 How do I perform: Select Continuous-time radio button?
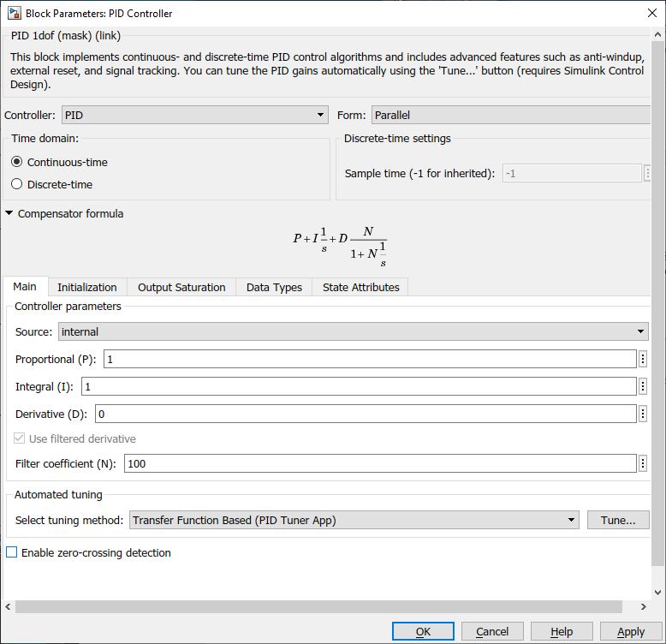click(x=17, y=162)
